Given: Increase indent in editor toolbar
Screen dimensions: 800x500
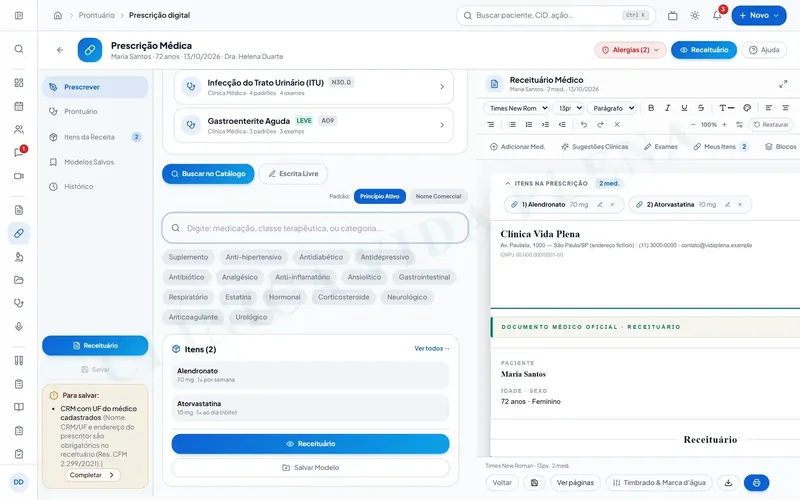Looking at the screenshot, I should point(545,124).
